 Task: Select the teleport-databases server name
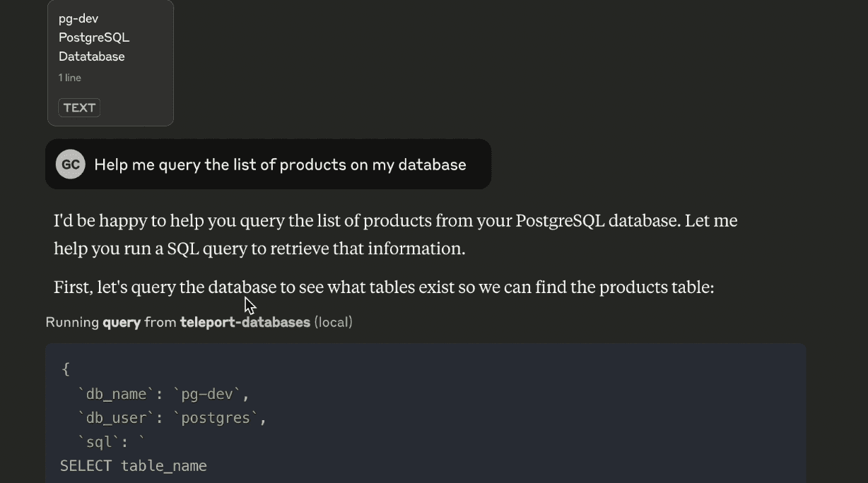pos(245,322)
